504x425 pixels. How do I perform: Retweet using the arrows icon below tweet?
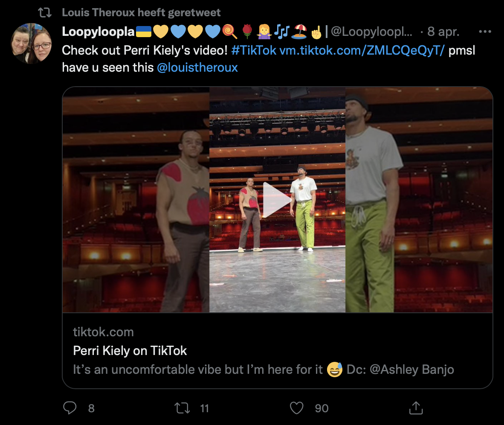tap(182, 408)
